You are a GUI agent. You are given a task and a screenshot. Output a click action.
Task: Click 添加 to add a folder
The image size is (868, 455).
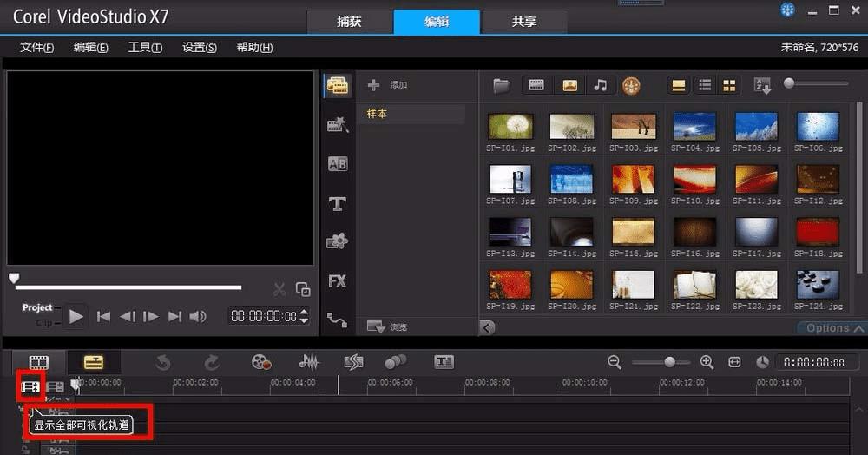click(x=388, y=85)
